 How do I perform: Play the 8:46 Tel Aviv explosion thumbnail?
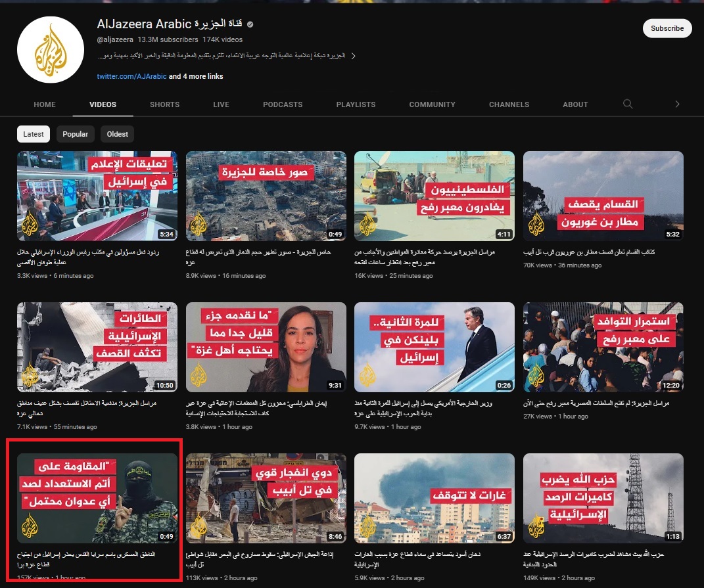pyautogui.click(x=266, y=498)
